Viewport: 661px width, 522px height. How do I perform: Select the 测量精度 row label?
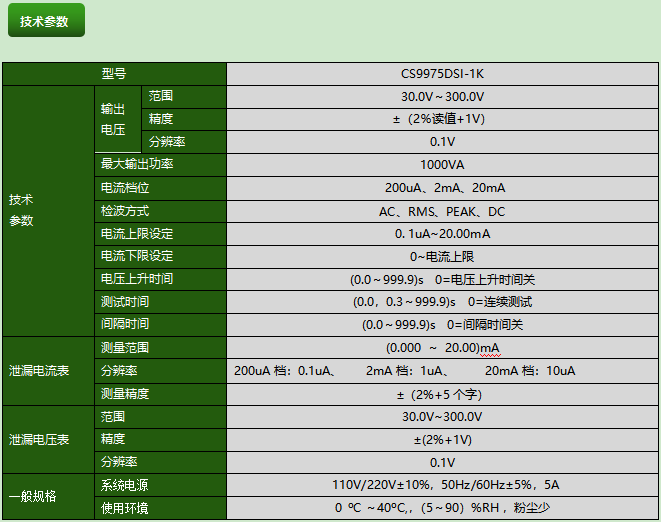click(x=125, y=393)
